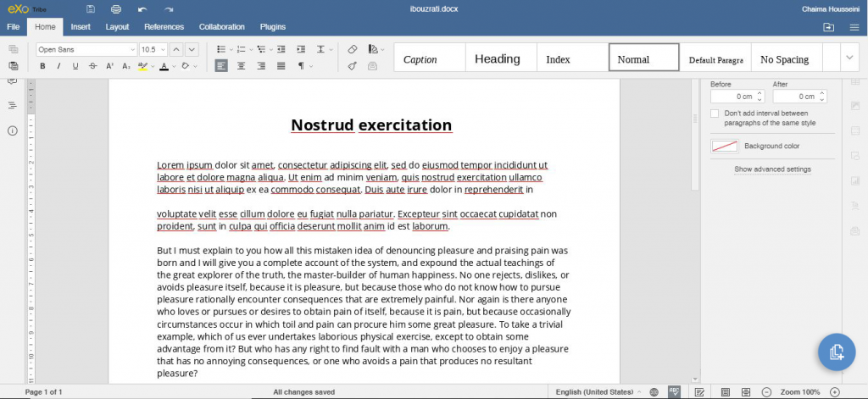Click the Paste icon in toolbar
The height and width of the screenshot is (399, 868).
tap(14, 66)
